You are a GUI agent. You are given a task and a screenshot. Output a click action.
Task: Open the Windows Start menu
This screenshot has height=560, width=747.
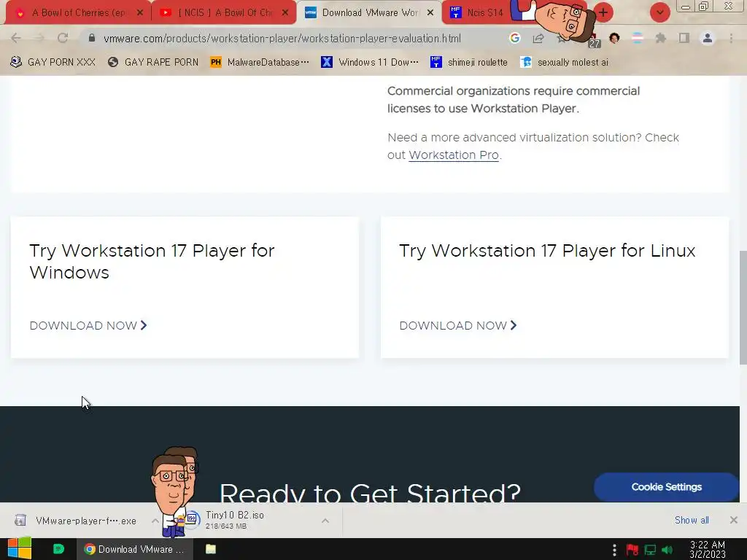pos(20,548)
